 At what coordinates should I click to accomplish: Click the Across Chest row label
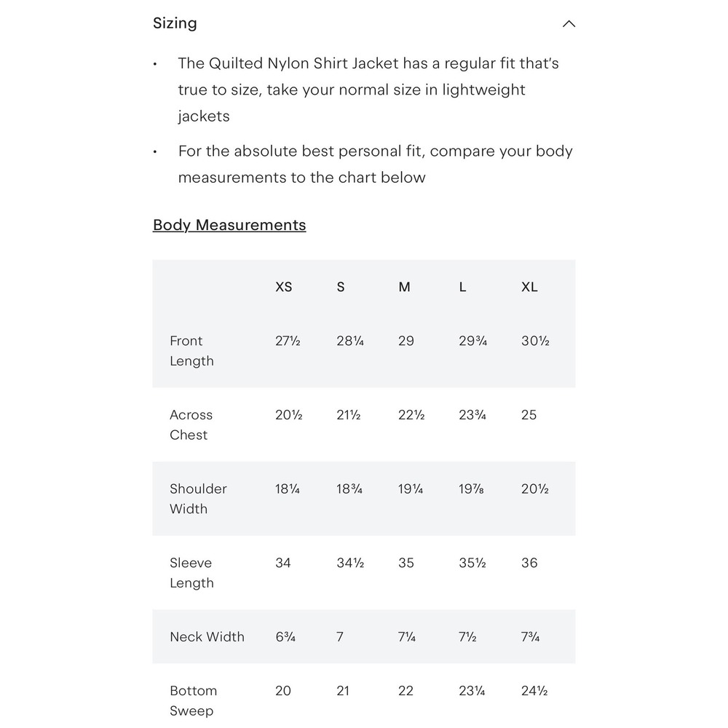coord(191,425)
